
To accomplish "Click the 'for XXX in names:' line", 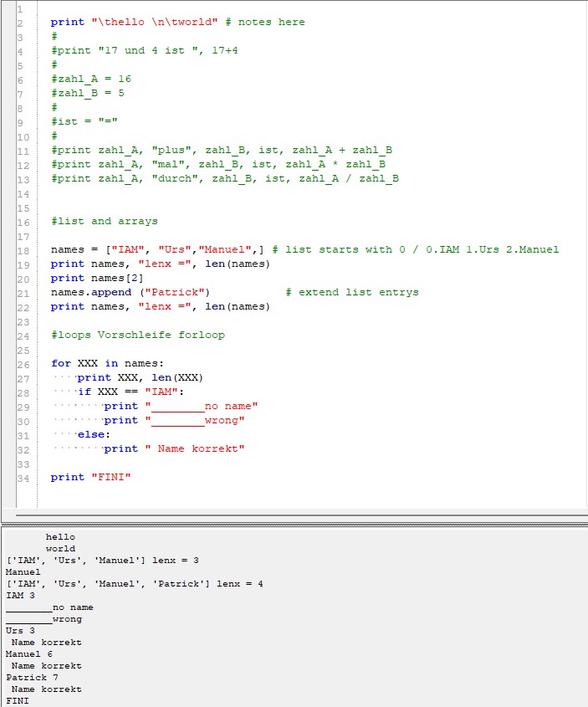I will [x=107, y=363].
